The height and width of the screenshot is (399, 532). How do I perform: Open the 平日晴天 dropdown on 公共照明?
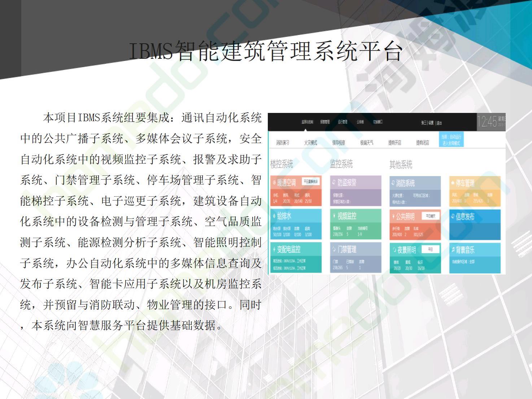coord(431,216)
